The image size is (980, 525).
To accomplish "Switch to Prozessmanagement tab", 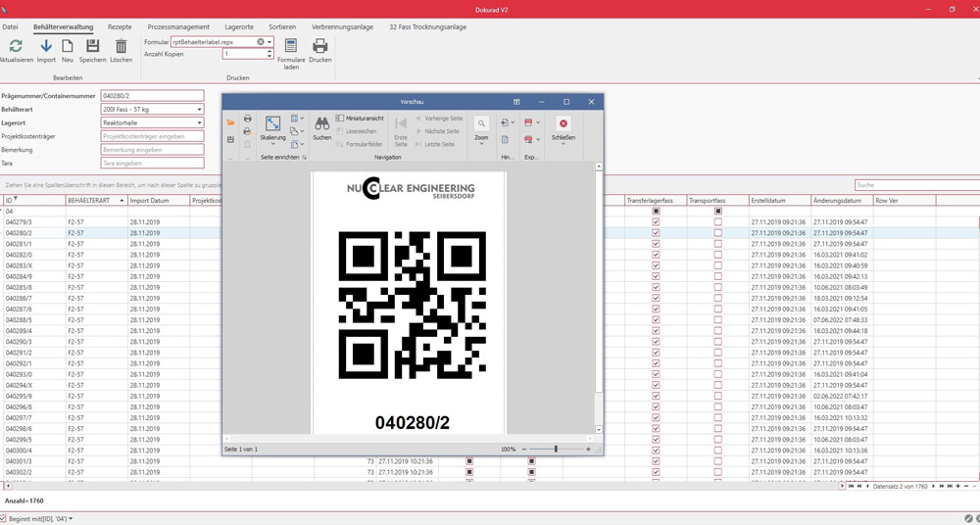I will pyautogui.click(x=178, y=26).
